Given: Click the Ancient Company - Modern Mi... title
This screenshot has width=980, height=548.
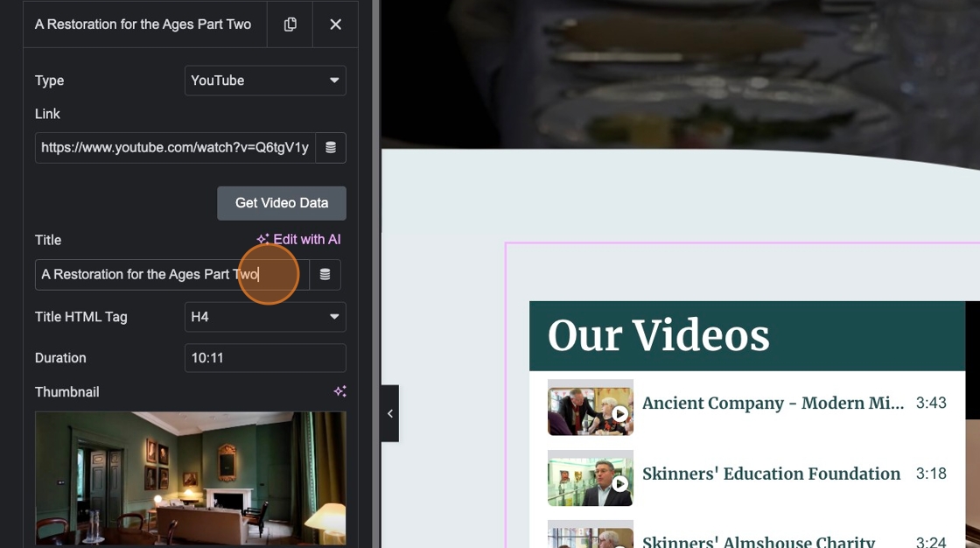Looking at the screenshot, I should [773, 403].
